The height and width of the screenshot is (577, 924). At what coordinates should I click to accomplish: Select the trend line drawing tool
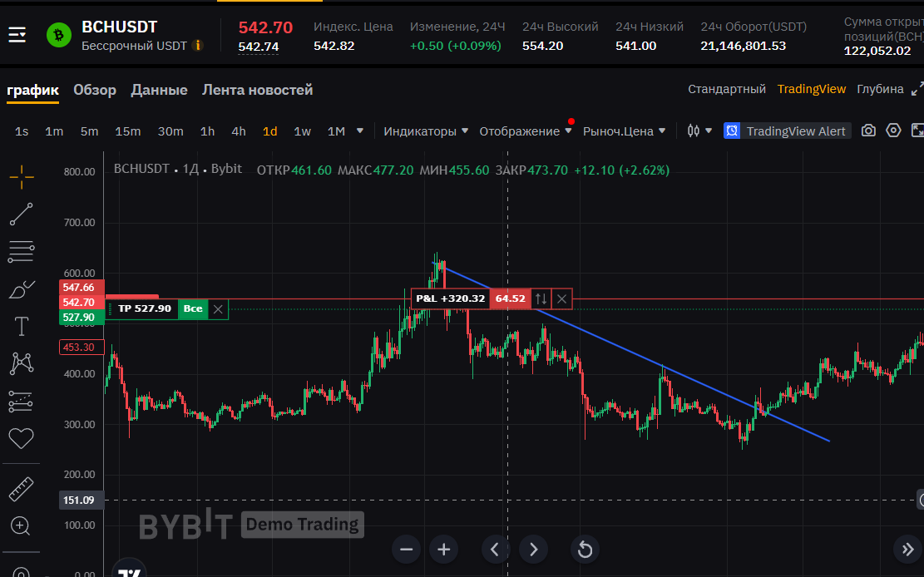click(22, 215)
